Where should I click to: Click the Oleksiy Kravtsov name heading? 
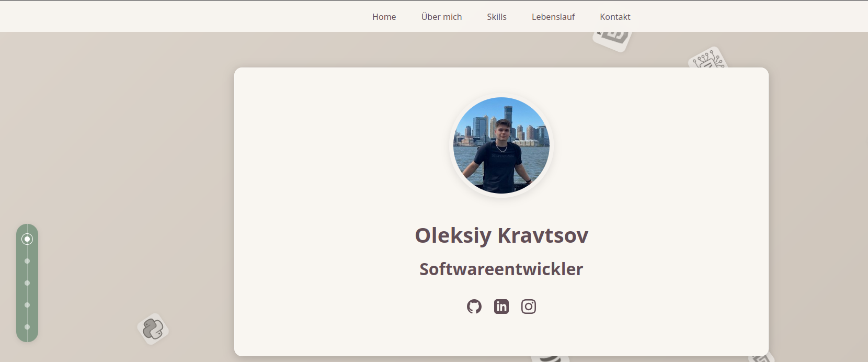[501, 235]
